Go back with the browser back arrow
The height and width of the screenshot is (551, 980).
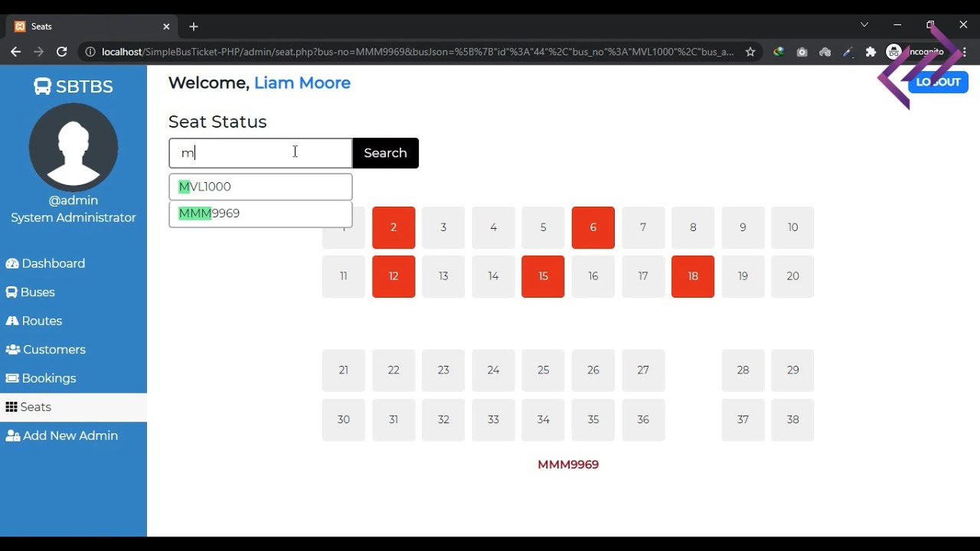point(15,52)
